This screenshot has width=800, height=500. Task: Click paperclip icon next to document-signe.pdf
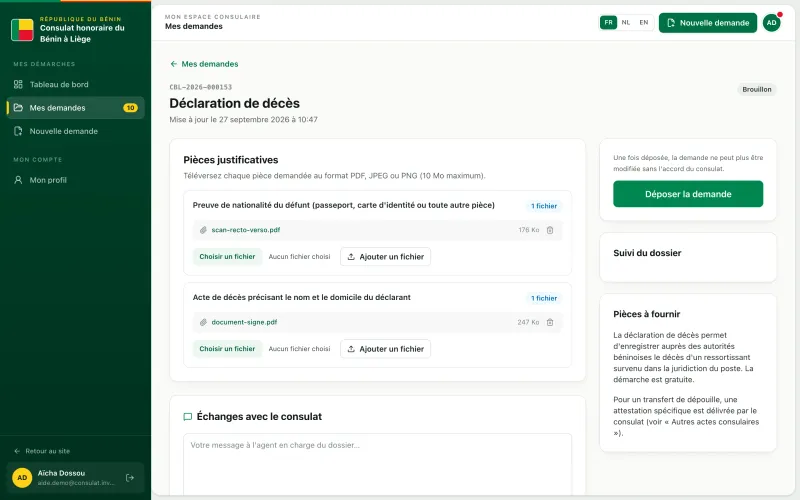203,322
